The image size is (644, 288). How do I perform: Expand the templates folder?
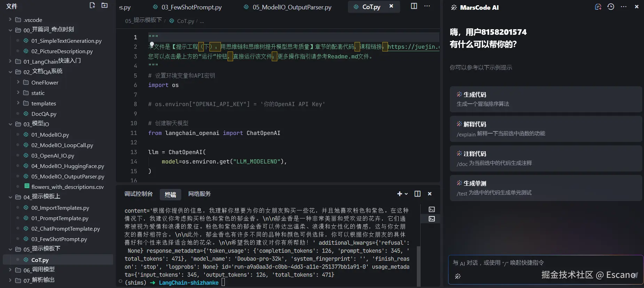coord(18,103)
